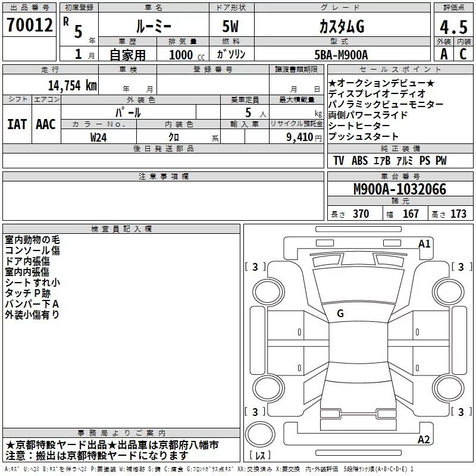The image size is (476, 476).
Task: Click the lot number 70012
Action: [29, 25]
